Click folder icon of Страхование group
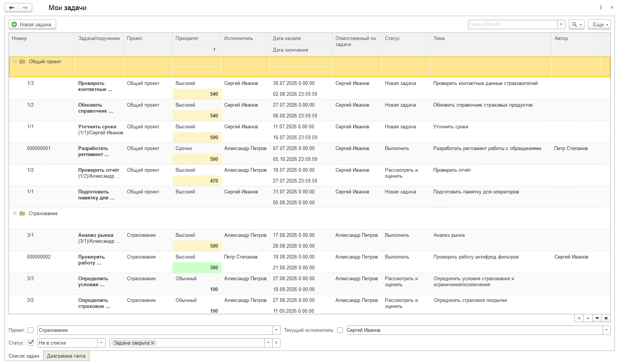This screenshot has height=364, width=622. click(x=22, y=213)
